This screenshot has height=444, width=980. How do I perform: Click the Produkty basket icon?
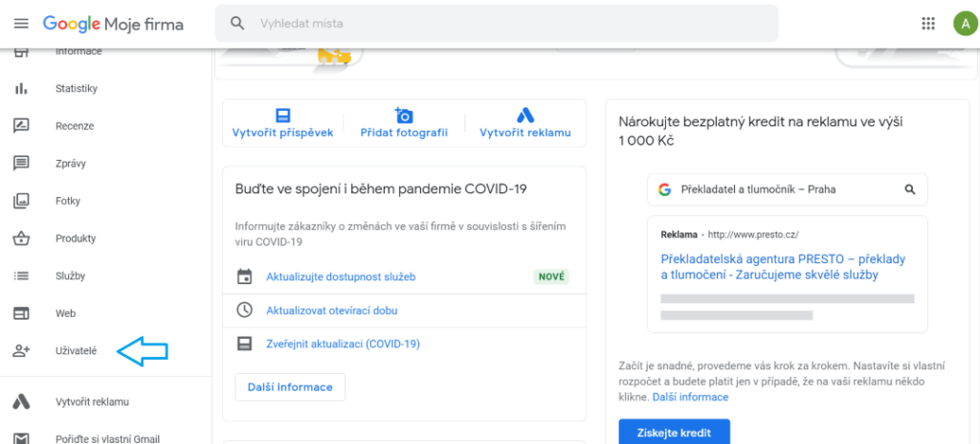tap(21, 238)
